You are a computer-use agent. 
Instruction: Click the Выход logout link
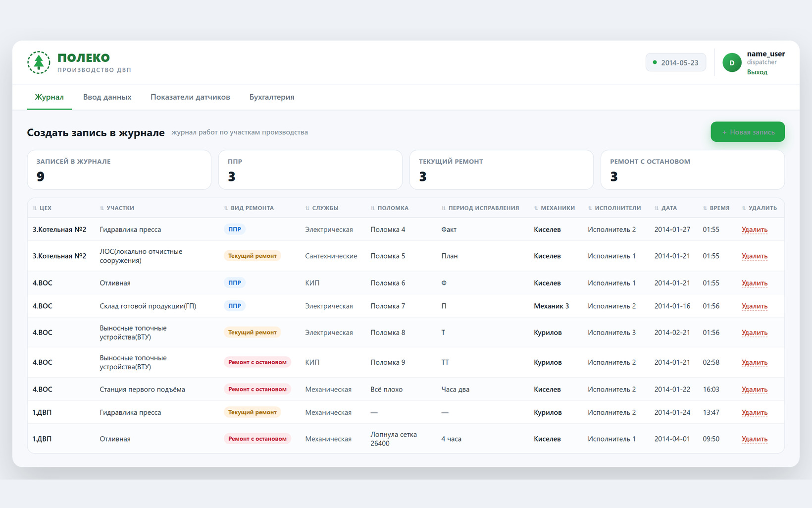click(x=757, y=72)
